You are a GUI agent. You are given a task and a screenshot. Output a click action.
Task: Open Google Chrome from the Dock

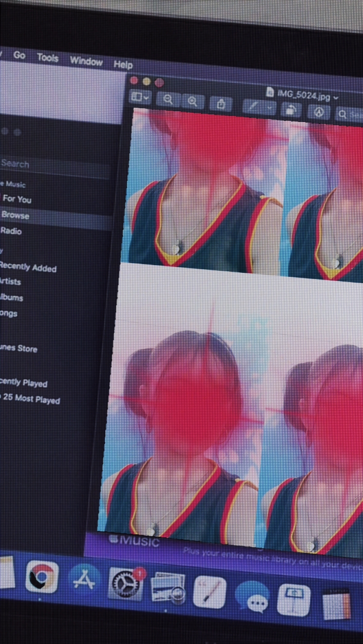(42, 577)
